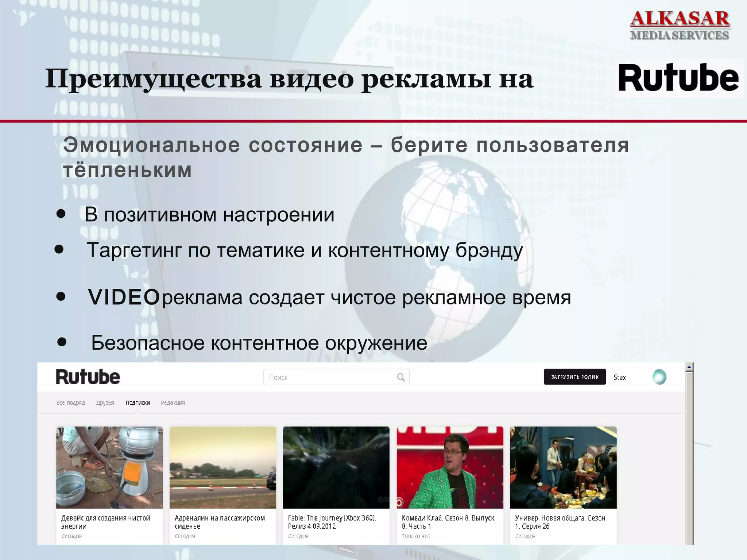This screenshot has width=747, height=560.
Task: Open the round user avatar icon
Action: click(x=659, y=377)
